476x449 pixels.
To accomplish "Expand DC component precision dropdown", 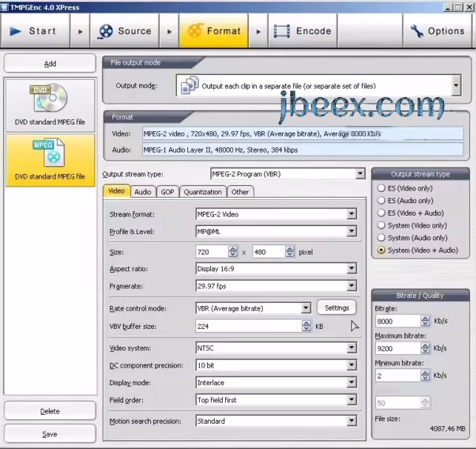I will point(352,365).
